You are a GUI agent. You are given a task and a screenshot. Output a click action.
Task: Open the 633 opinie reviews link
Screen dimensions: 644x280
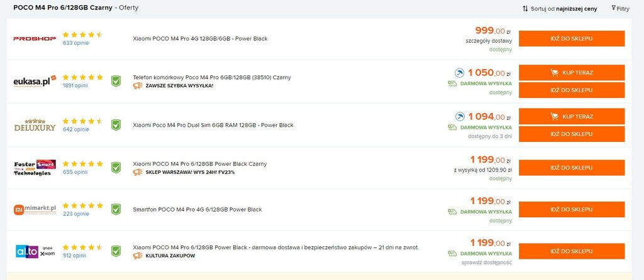[x=75, y=43]
